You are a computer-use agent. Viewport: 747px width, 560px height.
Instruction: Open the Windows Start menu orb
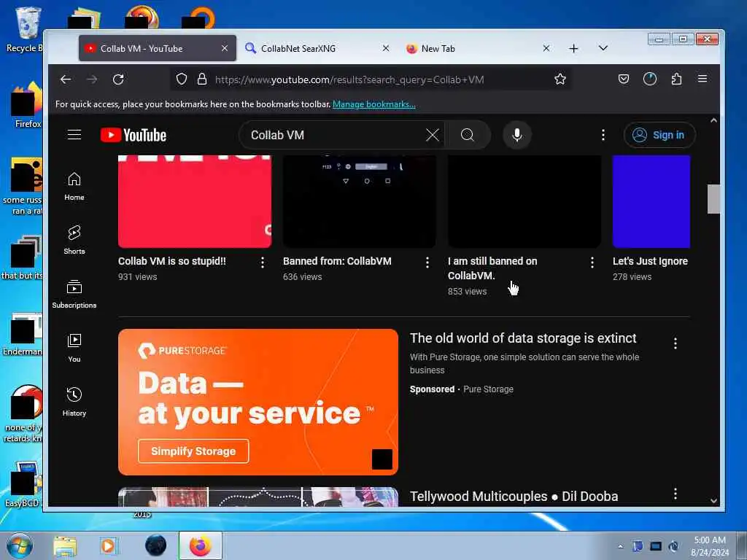(20, 545)
